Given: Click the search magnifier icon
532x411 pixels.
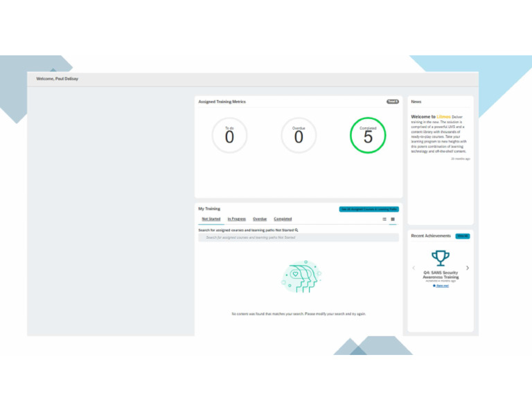Looking at the screenshot, I should point(296,230).
